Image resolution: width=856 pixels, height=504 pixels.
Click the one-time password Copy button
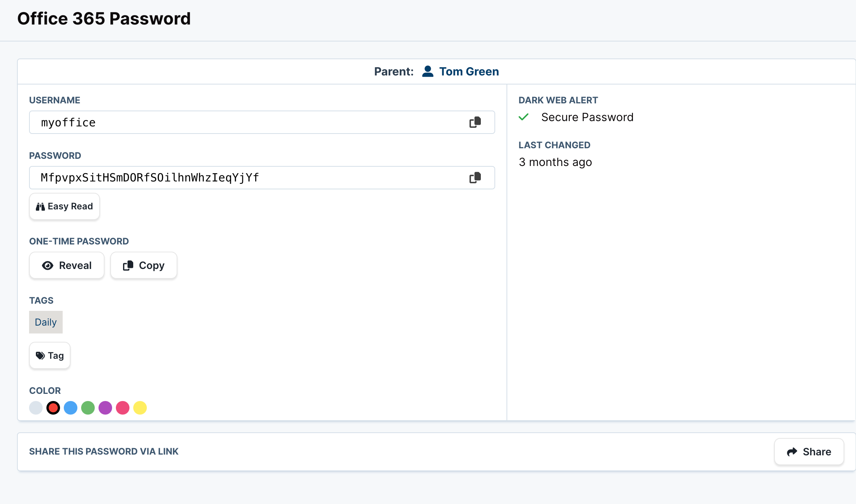(144, 266)
